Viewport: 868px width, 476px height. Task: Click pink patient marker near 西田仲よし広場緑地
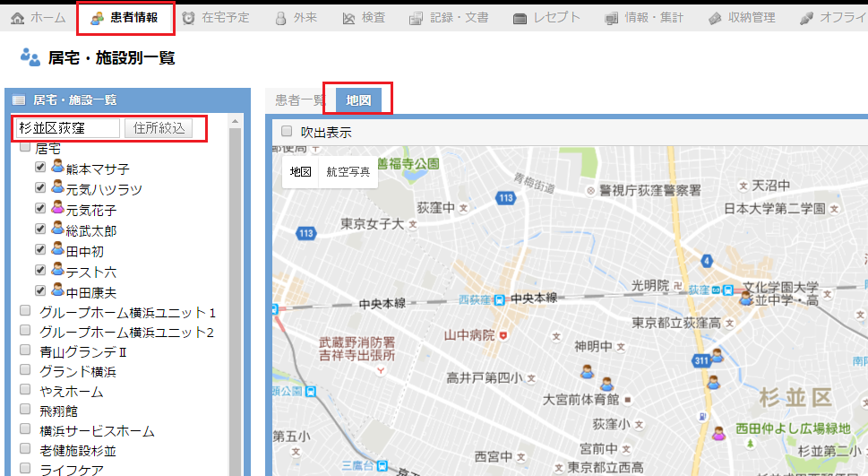[x=718, y=433]
